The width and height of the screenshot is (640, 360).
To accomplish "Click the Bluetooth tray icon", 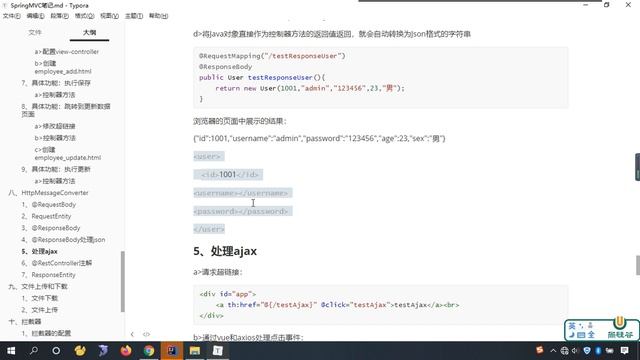I will tap(598, 351).
